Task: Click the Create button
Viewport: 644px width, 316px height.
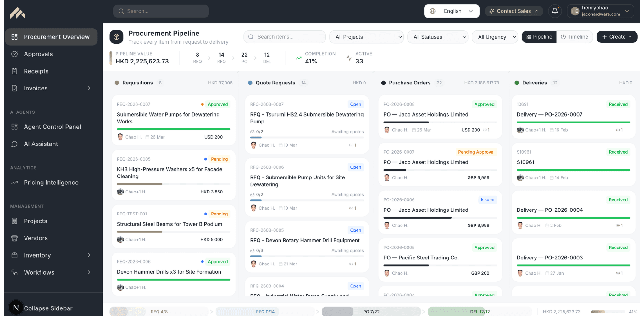Action: coord(617,37)
